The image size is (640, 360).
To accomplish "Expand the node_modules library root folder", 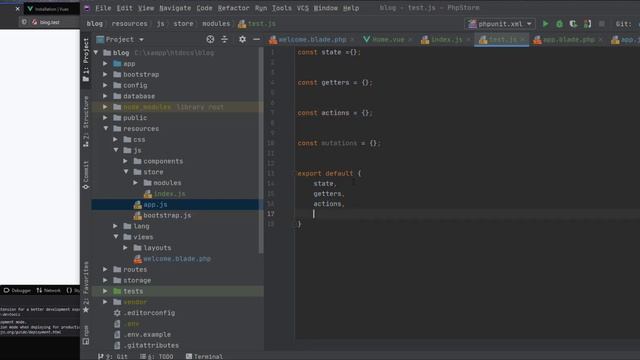I will pos(105,107).
